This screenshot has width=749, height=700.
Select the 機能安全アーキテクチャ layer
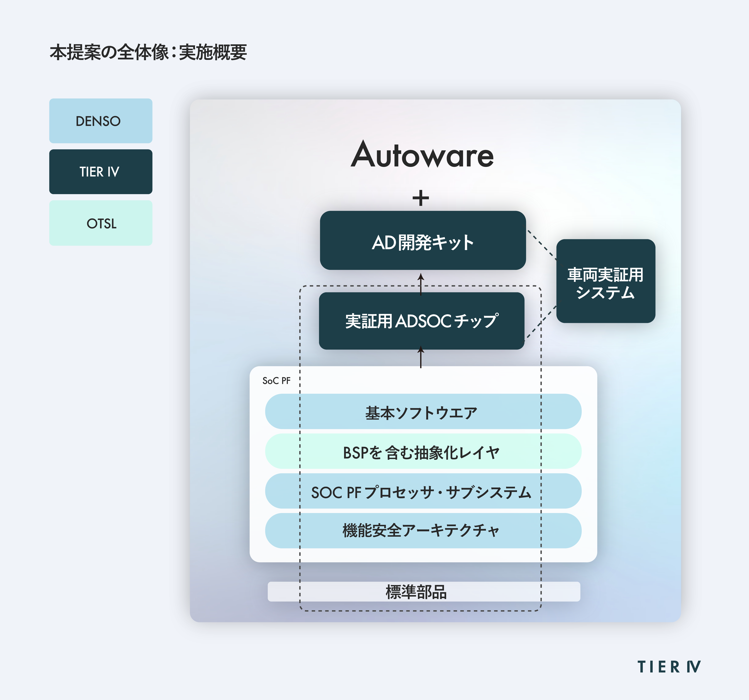point(423,531)
